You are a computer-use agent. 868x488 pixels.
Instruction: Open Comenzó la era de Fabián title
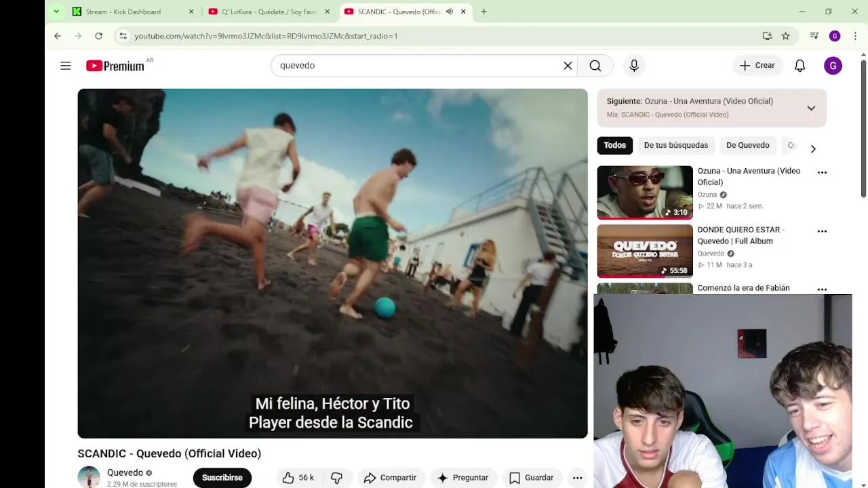click(743, 288)
